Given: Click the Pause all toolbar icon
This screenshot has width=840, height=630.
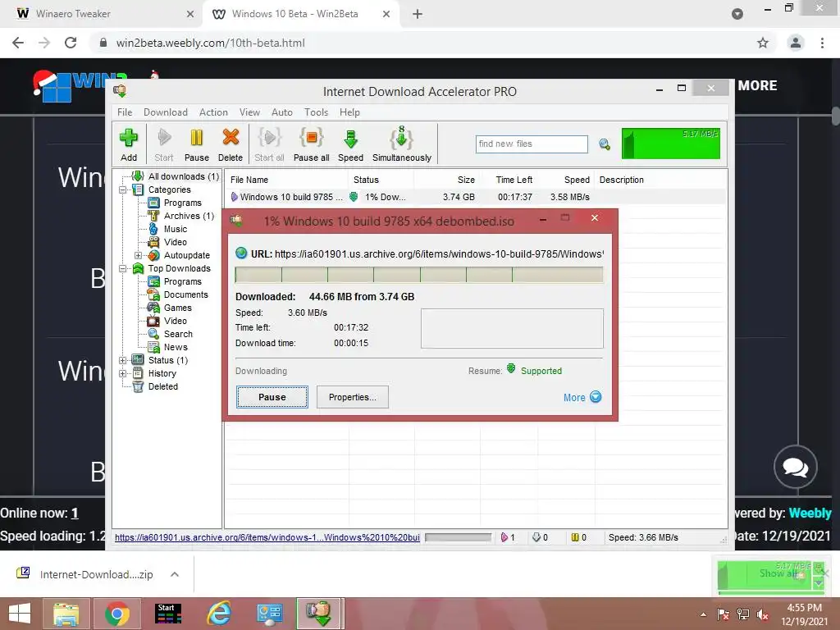Looking at the screenshot, I should coord(311,144).
